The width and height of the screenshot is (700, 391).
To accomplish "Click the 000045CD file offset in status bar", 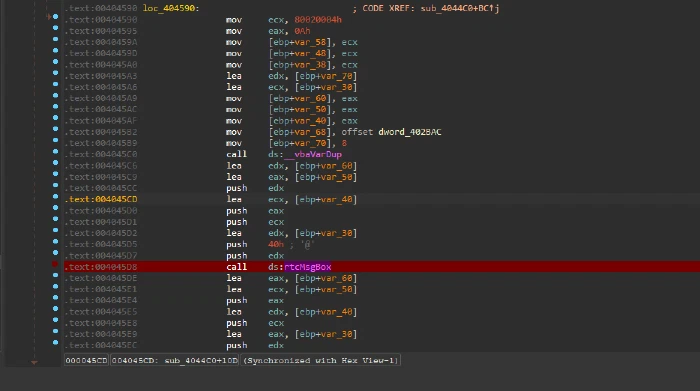I will [87, 361].
